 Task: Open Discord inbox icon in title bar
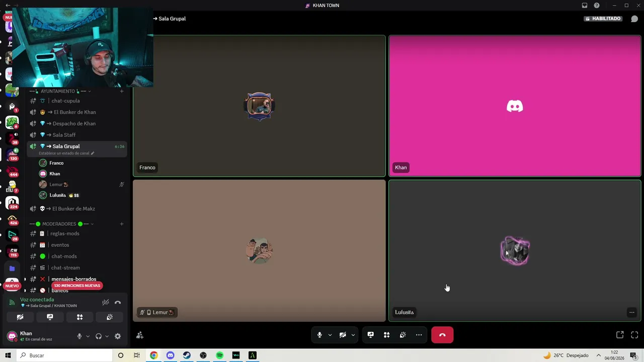[585, 6]
